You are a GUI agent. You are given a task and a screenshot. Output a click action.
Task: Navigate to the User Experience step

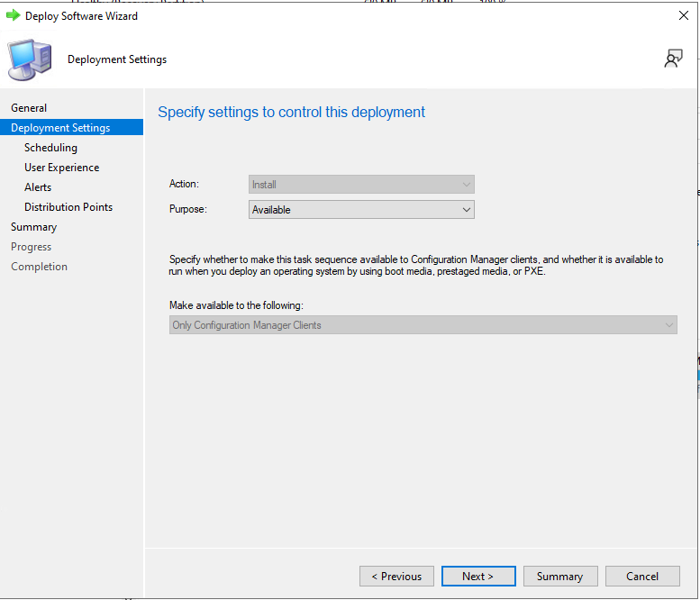click(61, 168)
